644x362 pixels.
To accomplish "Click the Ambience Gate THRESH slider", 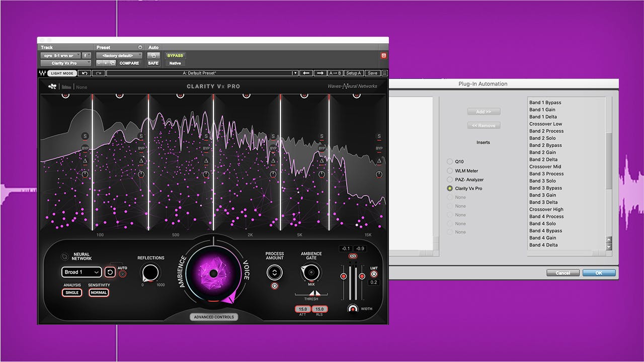I will coord(311,294).
